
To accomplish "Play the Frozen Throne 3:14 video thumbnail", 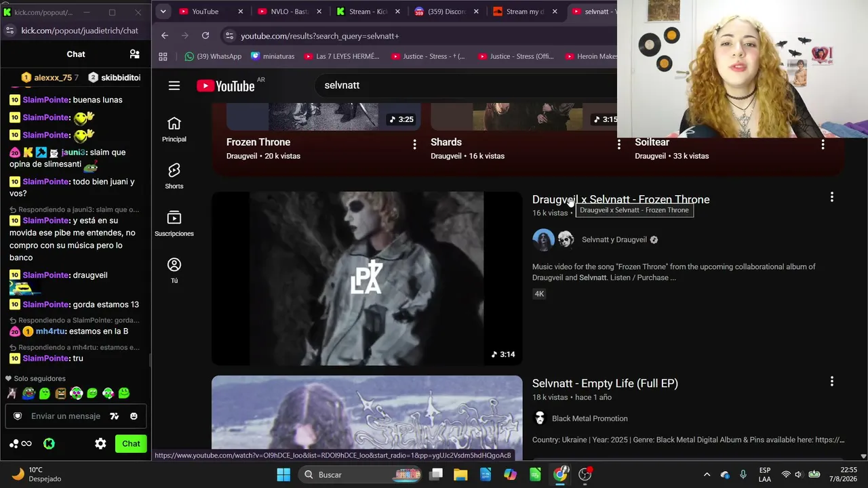I will pyautogui.click(x=367, y=279).
